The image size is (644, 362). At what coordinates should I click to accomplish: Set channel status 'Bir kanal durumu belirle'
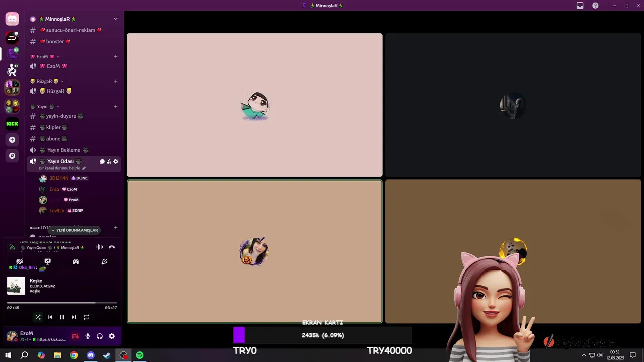(62, 168)
